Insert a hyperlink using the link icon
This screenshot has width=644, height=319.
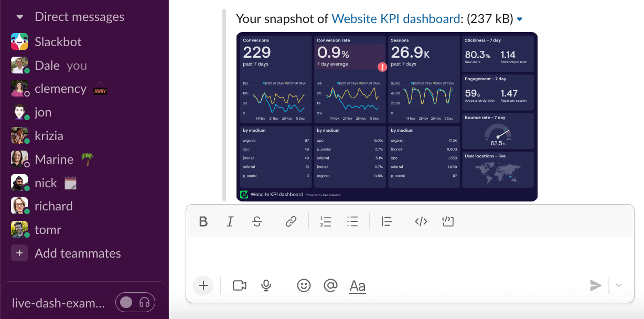(x=291, y=221)
